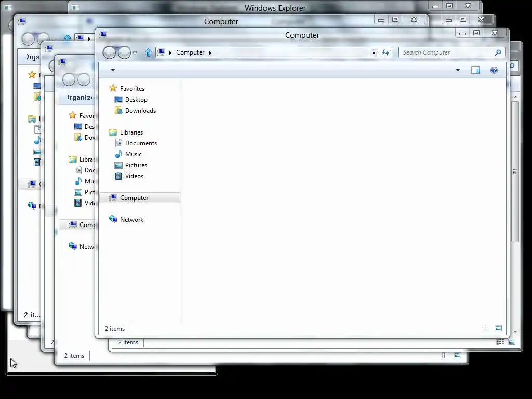Activate the Windows Explorer window title

275,8
